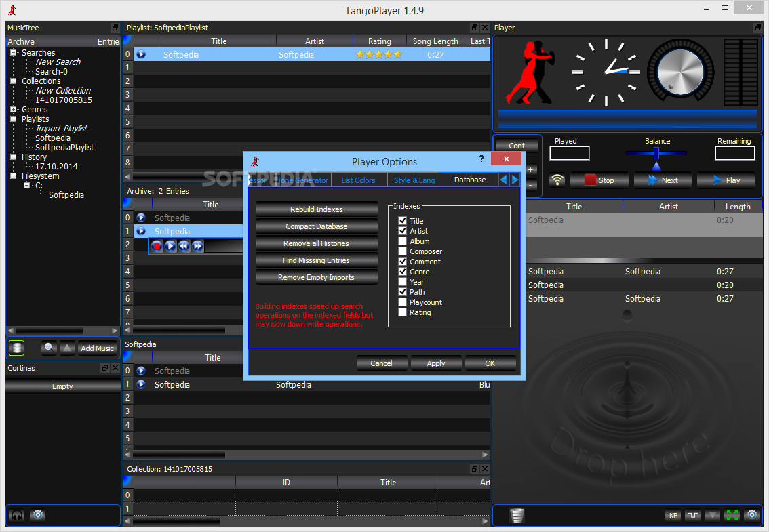Click the bracket-shaped icon next to KB
This screenshot has width=769, height=532.
point(693,515)
